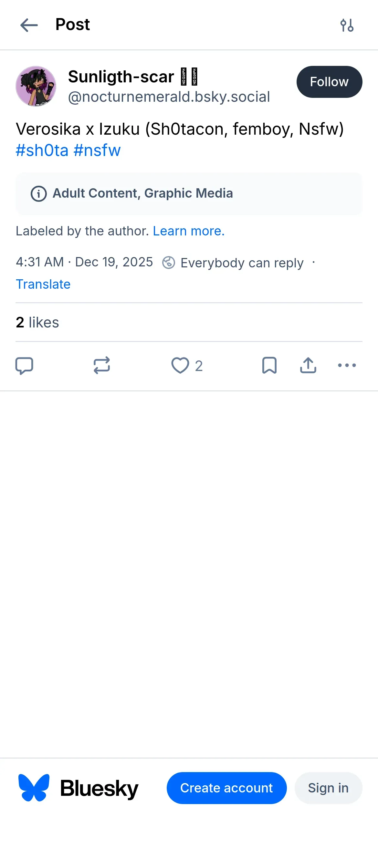Click the info icon in content label
The height and width of the screenshot is (868, 378).
pyautogui.click(x=38, y=194)
